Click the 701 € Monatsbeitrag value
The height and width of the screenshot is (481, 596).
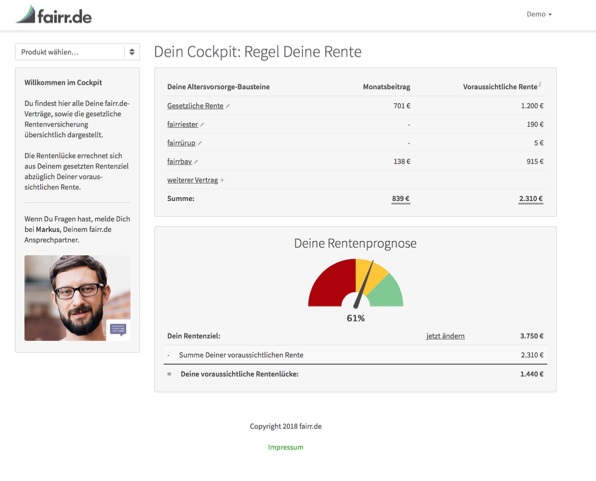[402, 106]
